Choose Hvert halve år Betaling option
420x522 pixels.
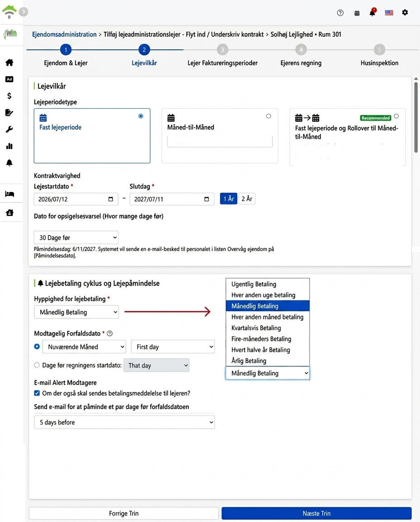(267, 350)
